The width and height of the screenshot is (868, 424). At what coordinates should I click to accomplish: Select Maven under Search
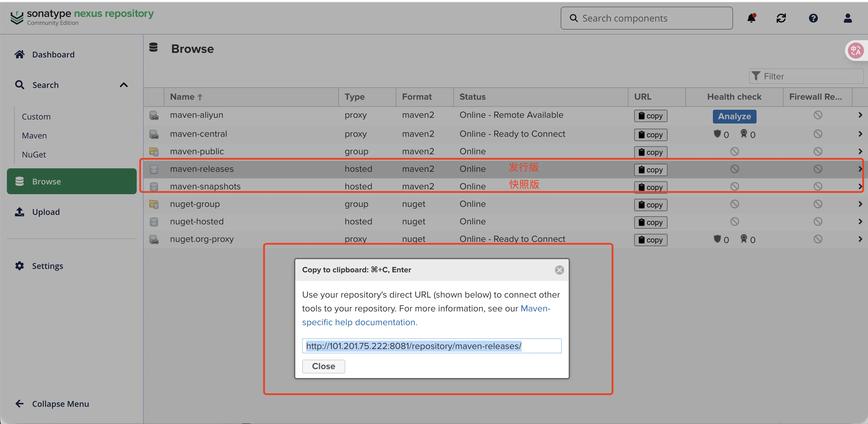34,136
